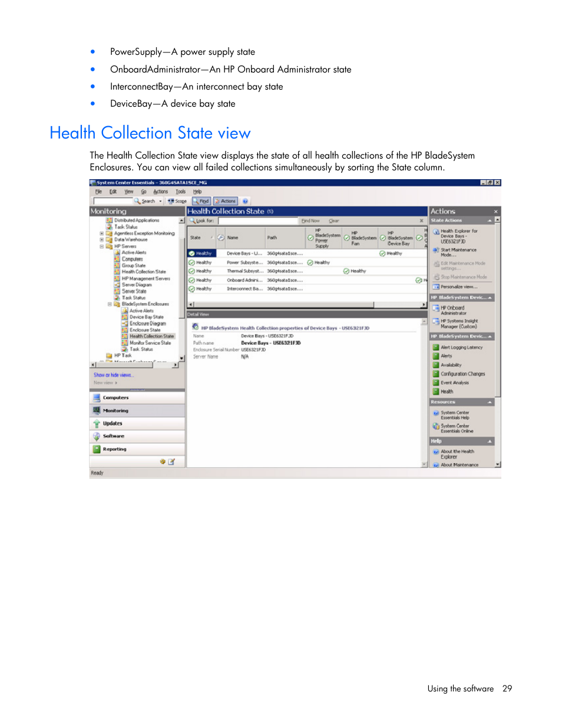Open the Monitor Service State view
Viewport: 562px width, 728px height.
150,343
